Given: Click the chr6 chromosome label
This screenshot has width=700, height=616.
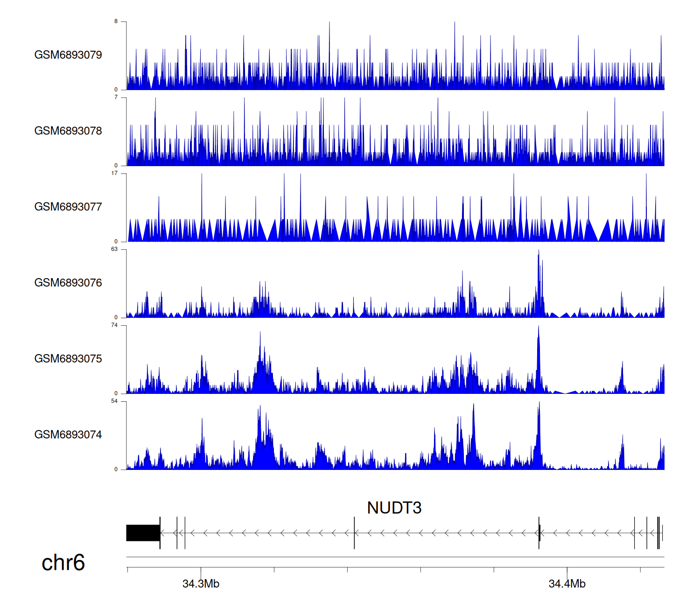Looking at the screenshot, I should click(63, 562).
